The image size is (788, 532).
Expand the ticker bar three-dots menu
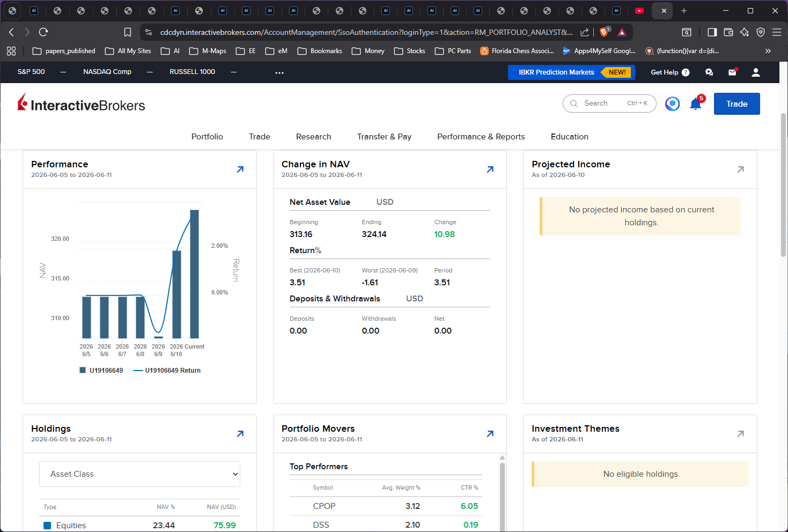pyautogui.click(x=279, y=72)
